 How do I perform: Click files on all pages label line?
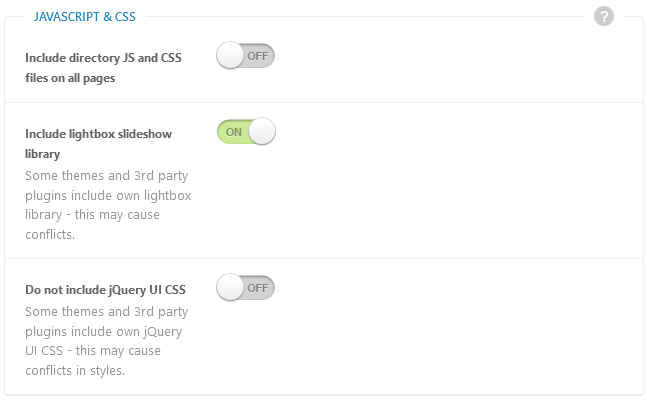tap(70, 78)
